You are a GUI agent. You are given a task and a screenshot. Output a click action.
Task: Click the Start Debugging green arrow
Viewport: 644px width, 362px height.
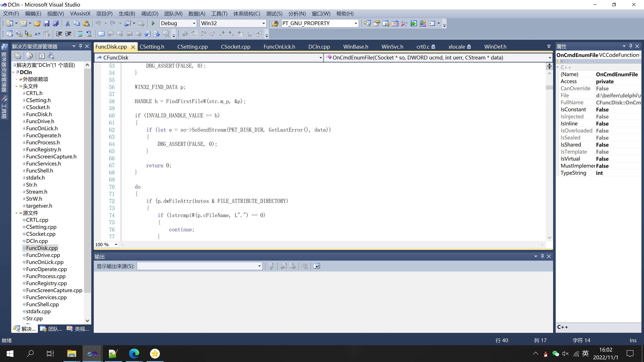(x=153, y=23)
